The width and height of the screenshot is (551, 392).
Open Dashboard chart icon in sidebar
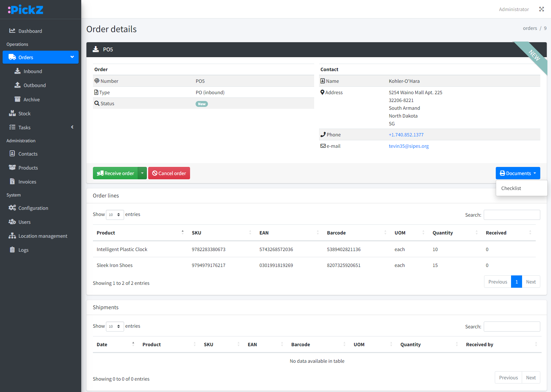point(12,31)
